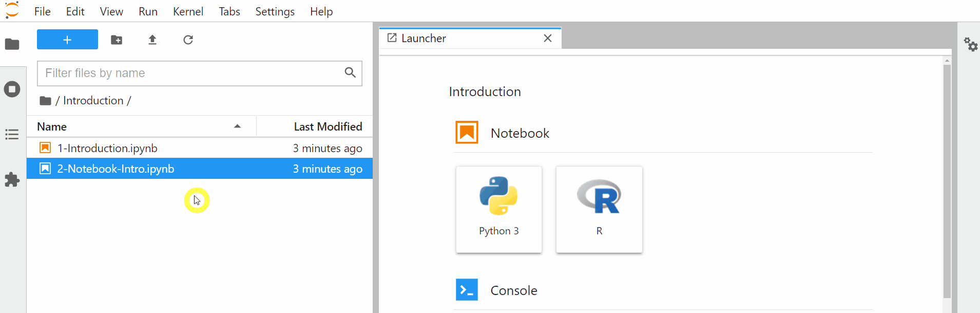
Task: Open Running Terminals and Kernels panel
Action: click(x=12, y=89)
